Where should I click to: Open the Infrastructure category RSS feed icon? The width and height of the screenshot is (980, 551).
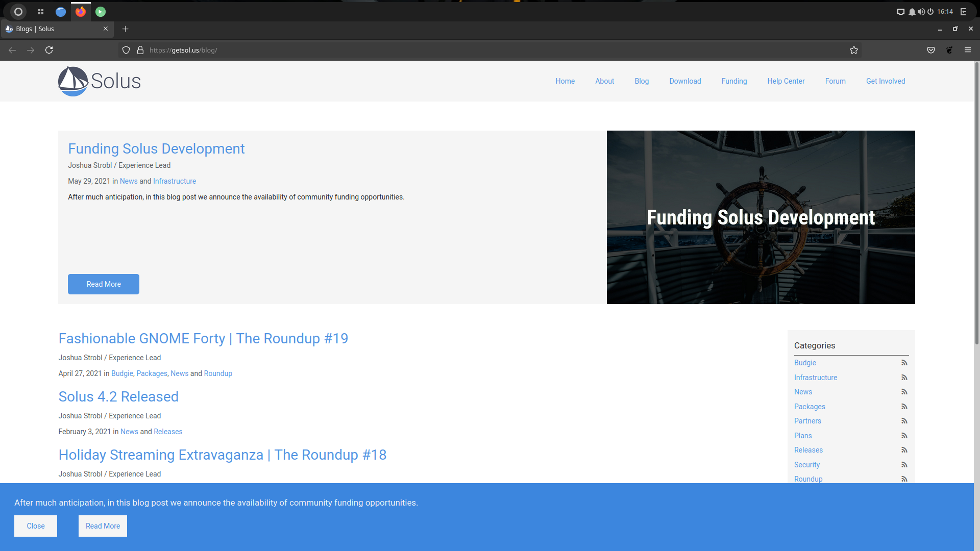pos(904,378)
